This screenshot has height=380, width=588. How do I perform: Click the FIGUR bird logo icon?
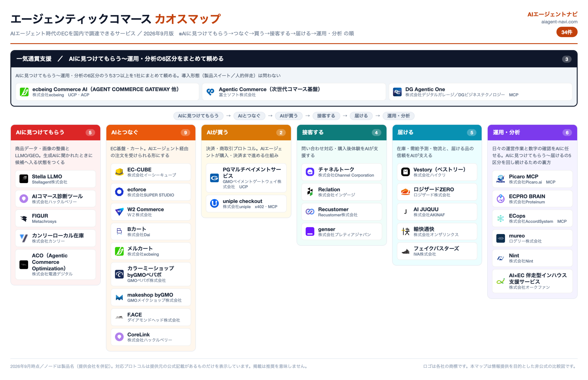pyautogui.click(x=24, y=218)
